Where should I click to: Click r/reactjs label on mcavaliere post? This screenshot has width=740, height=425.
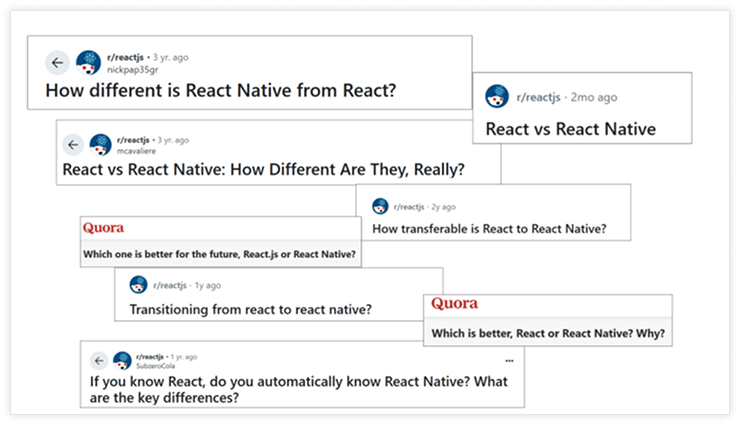click(133, 140)
